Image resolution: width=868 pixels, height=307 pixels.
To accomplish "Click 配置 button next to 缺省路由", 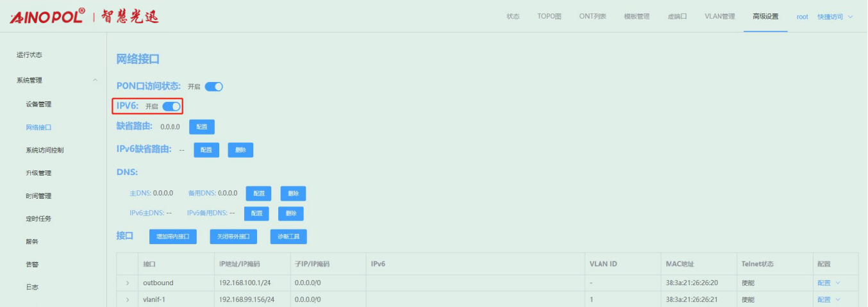I will point(201,127).
